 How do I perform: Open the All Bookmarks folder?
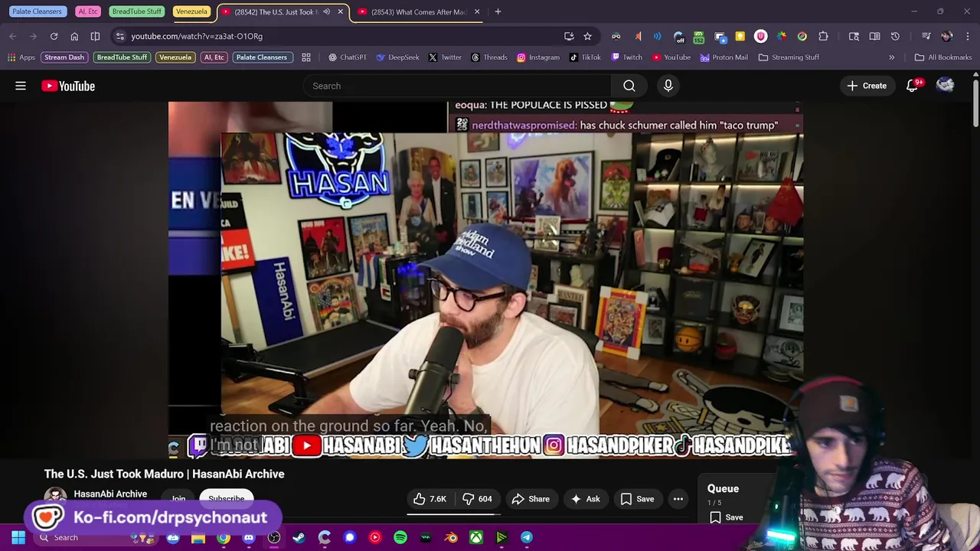[x=943, y=57]
